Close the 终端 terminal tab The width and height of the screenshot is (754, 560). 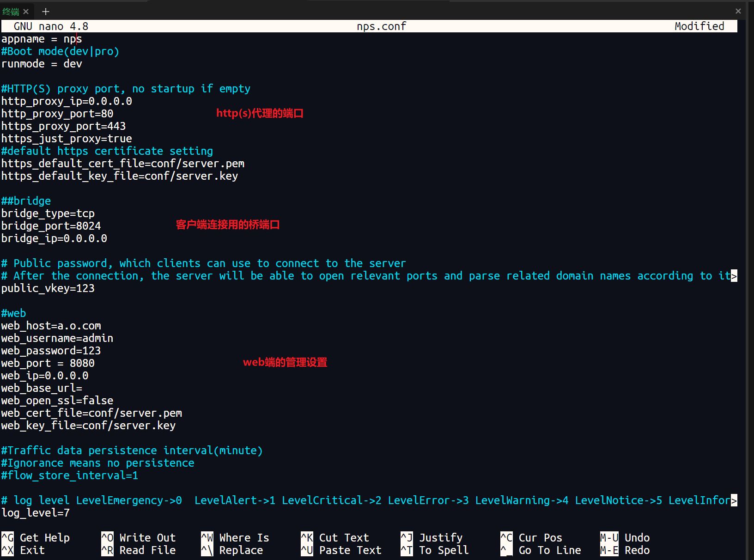click(26, 12)
